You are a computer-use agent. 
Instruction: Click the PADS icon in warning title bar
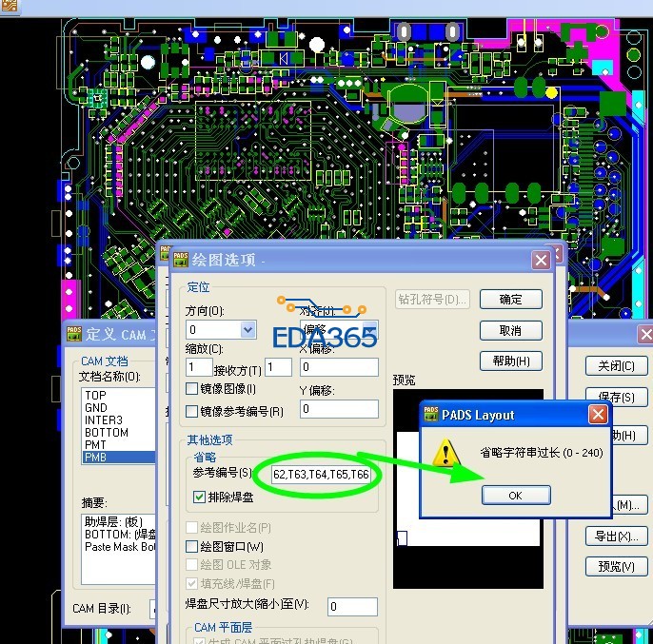[x=431, y=414]
